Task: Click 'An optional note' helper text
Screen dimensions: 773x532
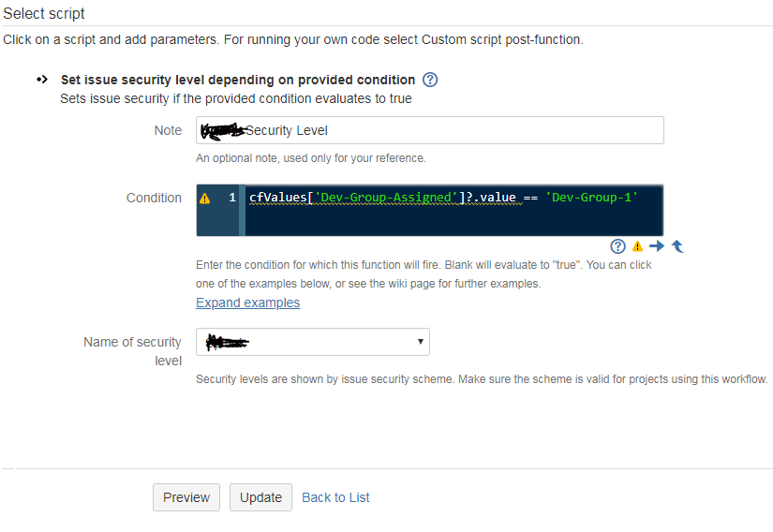Action: [310, 158]
